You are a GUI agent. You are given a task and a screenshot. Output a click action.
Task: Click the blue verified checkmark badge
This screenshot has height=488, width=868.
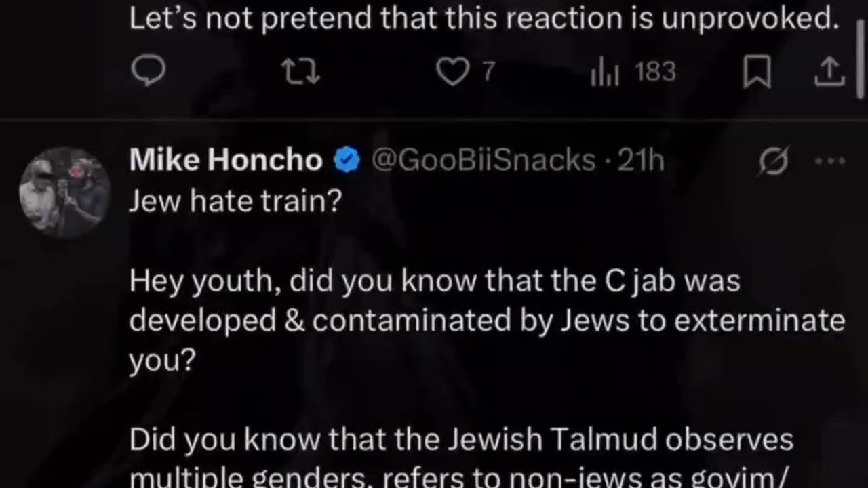coord(347,161)
